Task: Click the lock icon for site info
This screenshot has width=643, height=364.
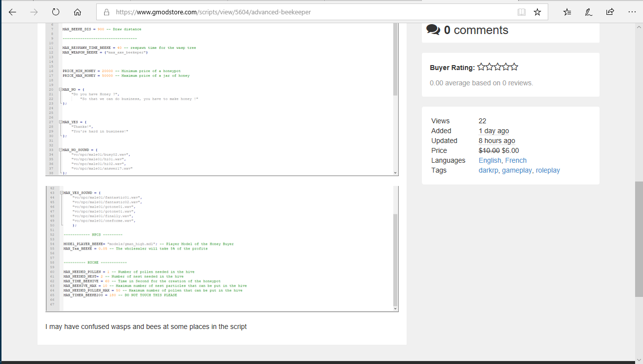Action: tap(106, 12)
